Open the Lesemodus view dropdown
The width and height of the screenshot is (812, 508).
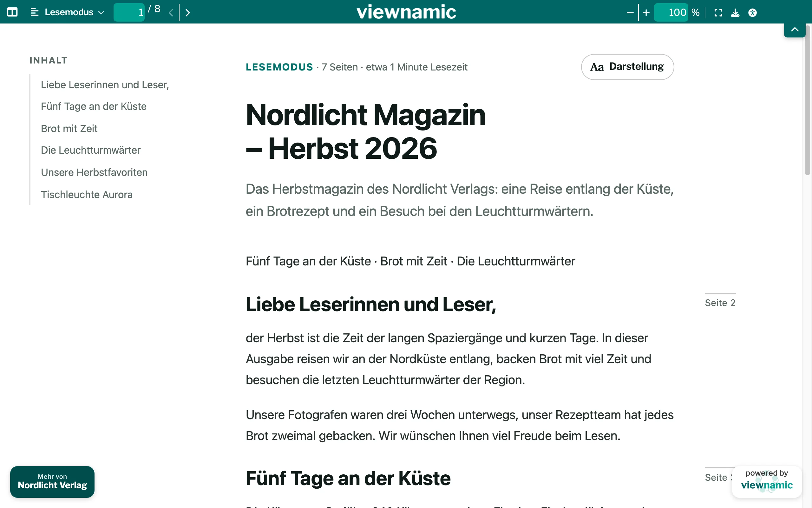click(x=67, y=12)
